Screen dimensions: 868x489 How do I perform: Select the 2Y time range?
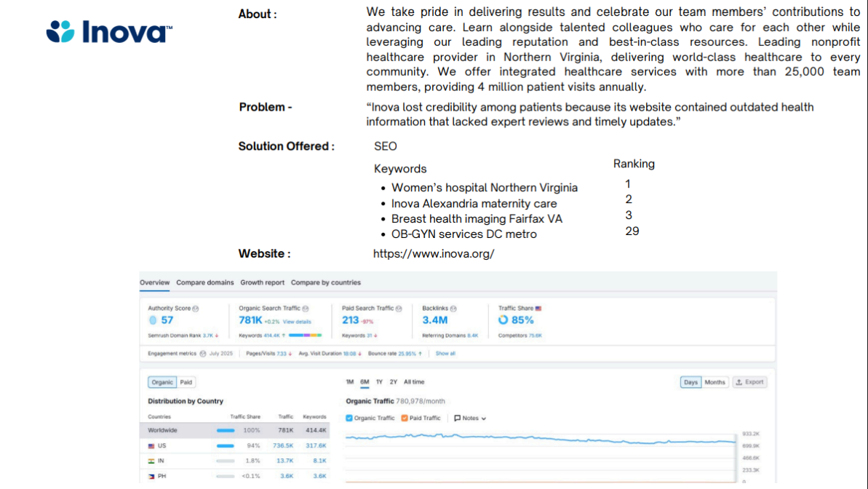click(394, 382)
